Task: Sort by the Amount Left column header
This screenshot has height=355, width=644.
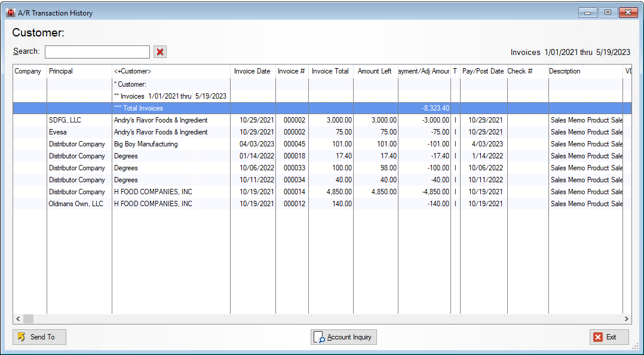Action: [x=375, y=71]
